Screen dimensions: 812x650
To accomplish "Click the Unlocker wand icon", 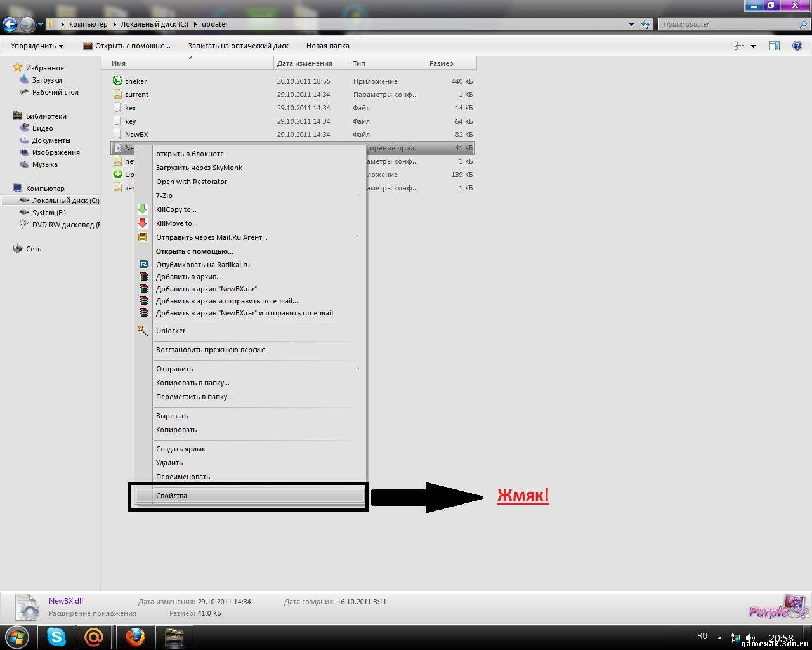I will 143,331.
